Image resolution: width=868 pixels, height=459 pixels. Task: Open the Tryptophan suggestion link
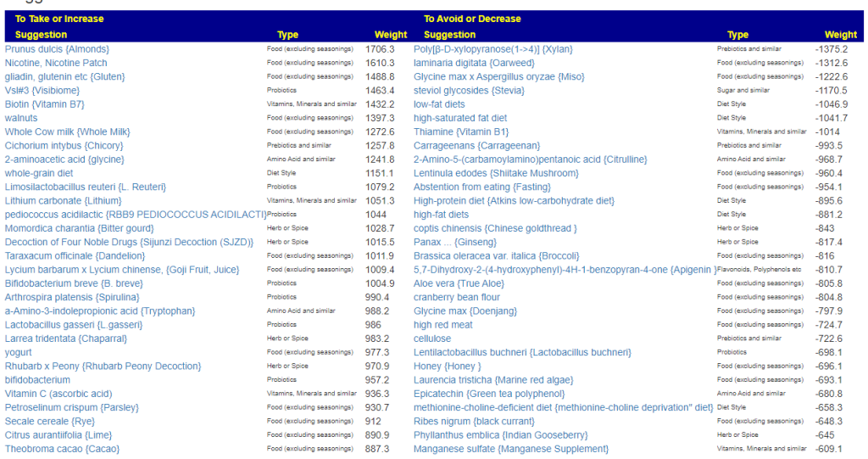click(x=100, y=311)
